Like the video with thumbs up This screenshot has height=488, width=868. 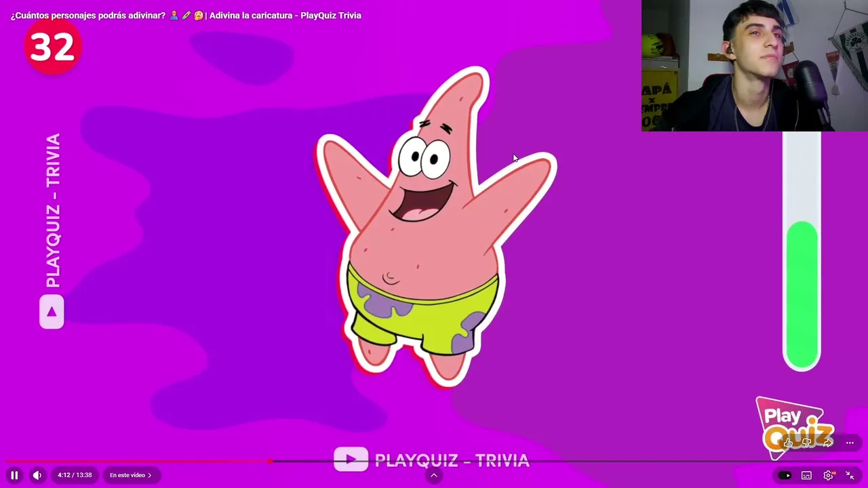[788, 443]
